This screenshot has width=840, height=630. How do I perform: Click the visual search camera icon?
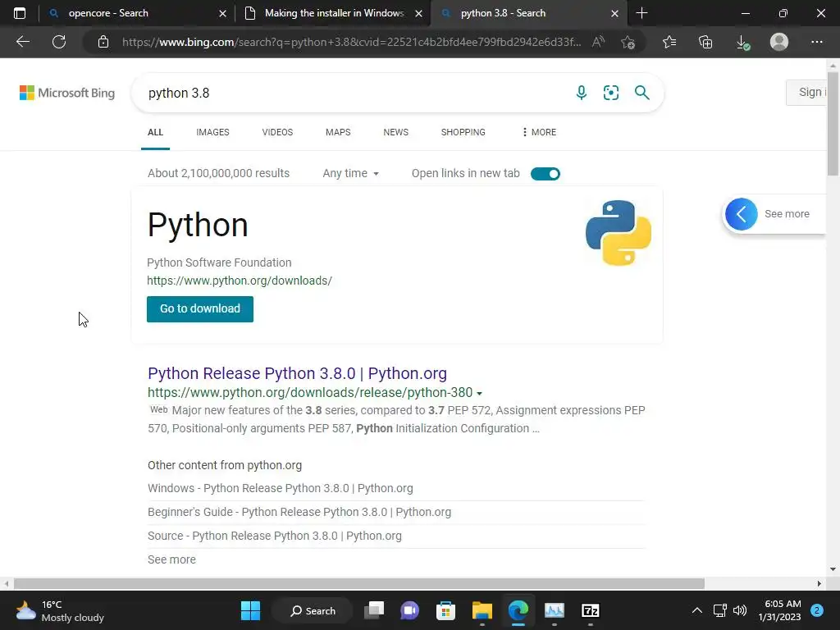[x=610, y=93]
